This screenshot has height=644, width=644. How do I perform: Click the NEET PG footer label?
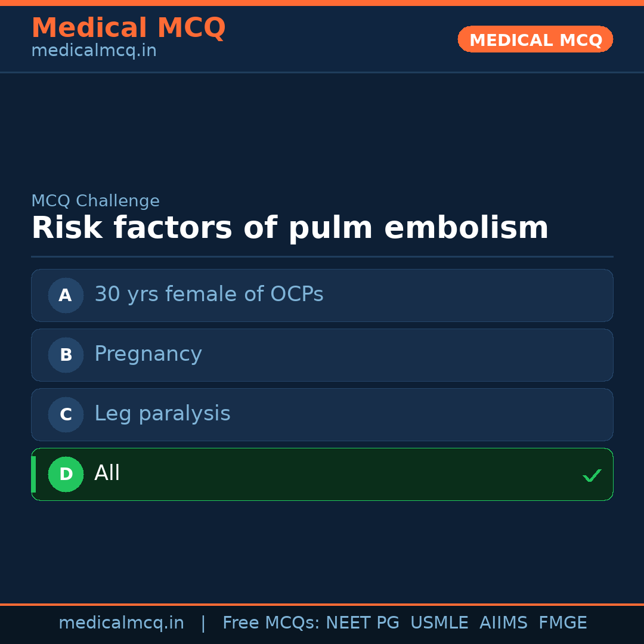[x=363, y=623]
